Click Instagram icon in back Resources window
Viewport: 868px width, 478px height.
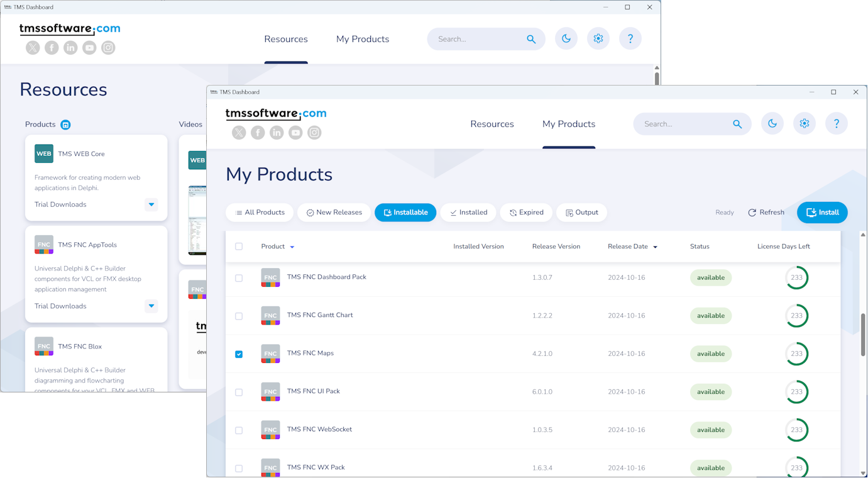point(108,48)
